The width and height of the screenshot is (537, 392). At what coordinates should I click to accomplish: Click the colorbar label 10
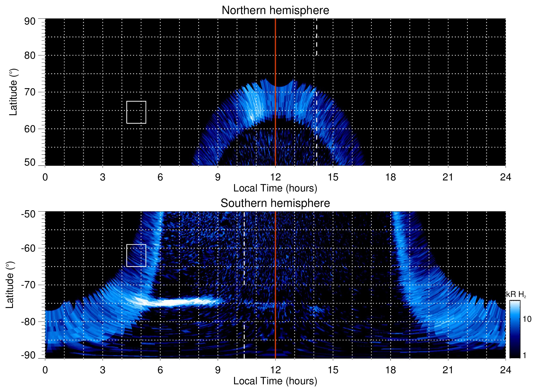527,319
